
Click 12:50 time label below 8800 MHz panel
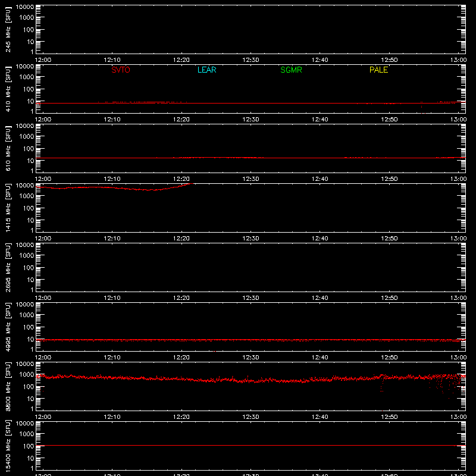point(389,417)
